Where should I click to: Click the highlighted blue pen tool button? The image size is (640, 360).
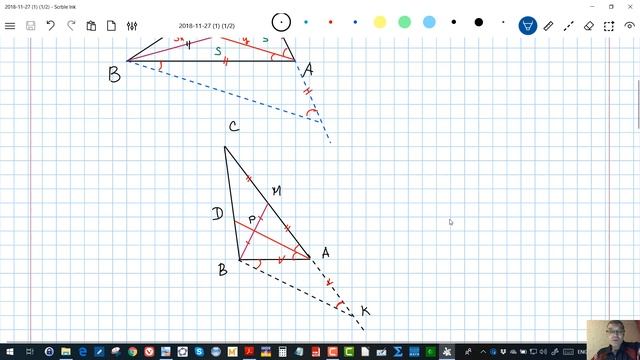coord(527,26)
